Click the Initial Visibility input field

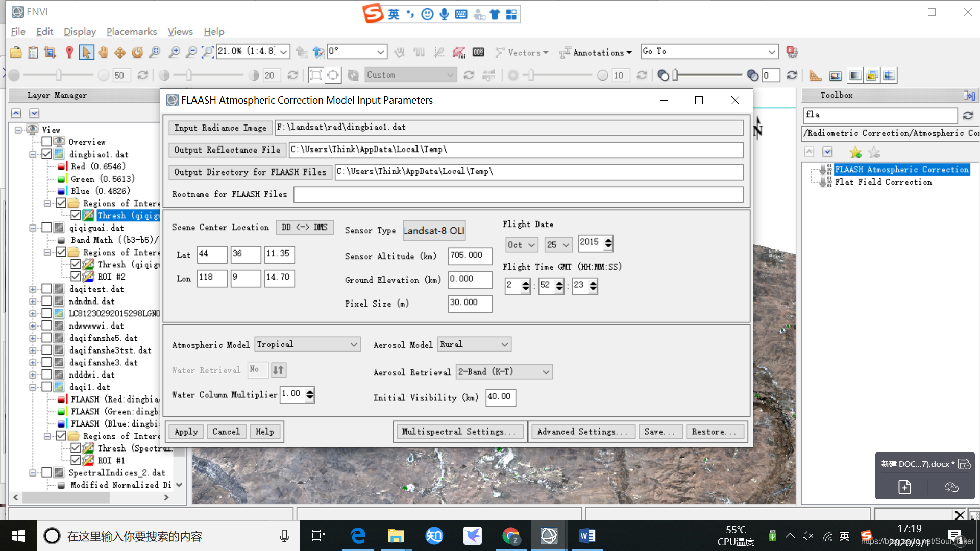point(500,397)
